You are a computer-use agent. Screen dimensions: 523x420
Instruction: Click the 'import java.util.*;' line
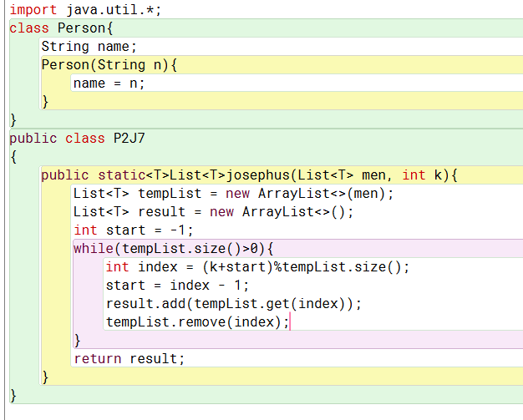(85, 10)
